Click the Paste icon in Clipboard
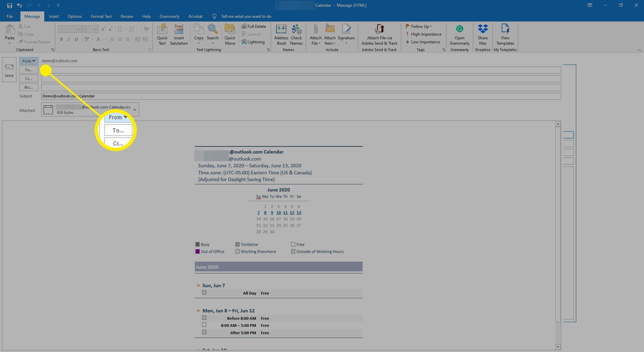This screenshot has height=352, width=644. coord(10,30)
